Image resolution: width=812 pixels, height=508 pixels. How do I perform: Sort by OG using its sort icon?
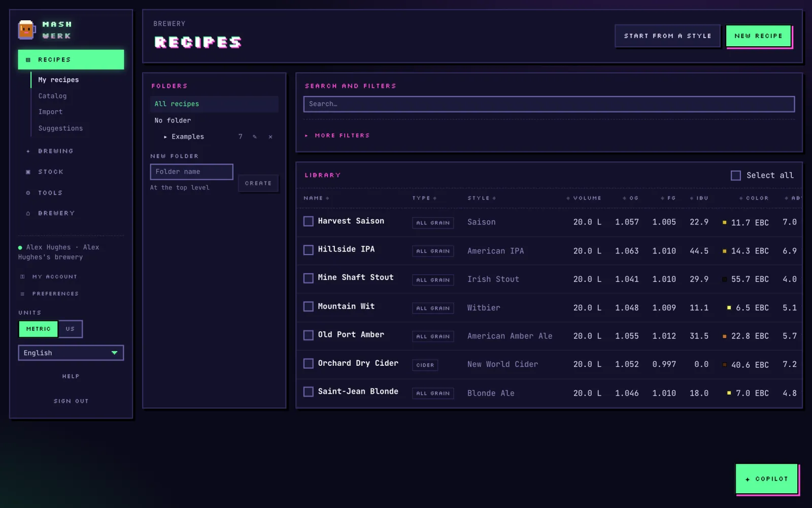click(625, 198)
